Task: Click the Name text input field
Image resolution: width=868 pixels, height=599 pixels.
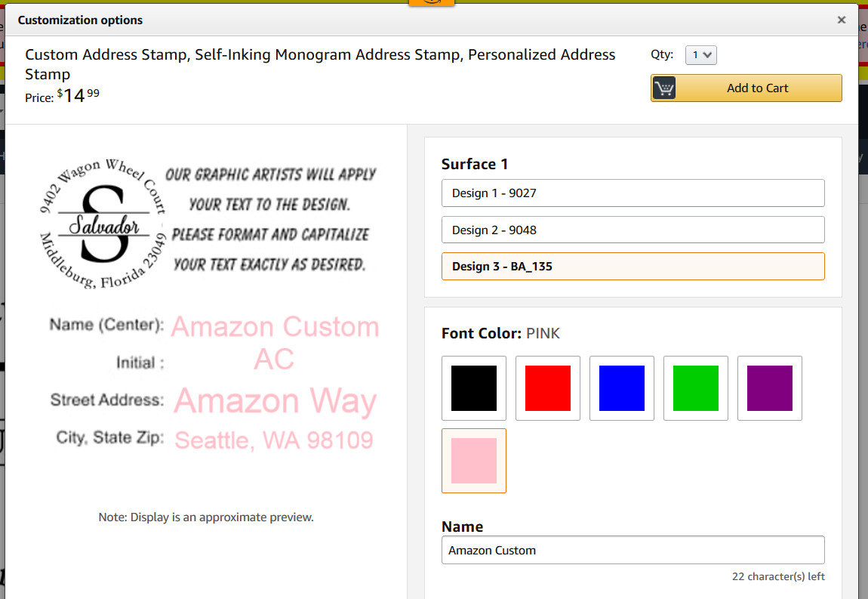Action: click(x=633, y=550)
